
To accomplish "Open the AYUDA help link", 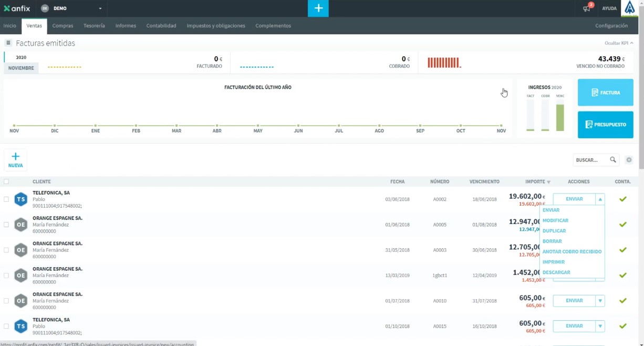I will [x=609, y=8].
